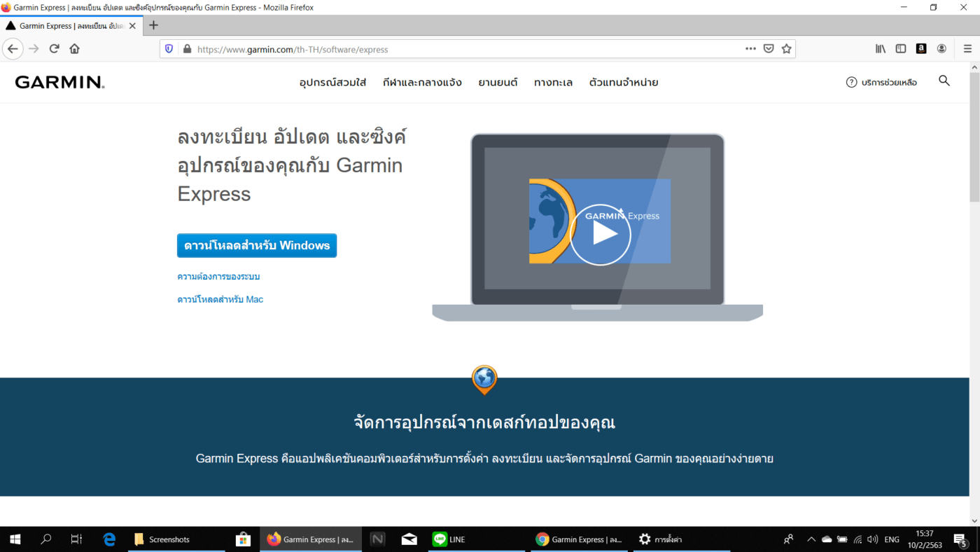Open a new tab with plus button
The image size is (980, 552).
click(154, 25)
